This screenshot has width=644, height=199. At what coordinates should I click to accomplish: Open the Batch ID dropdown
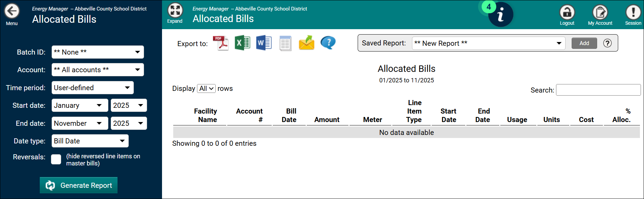[x=98, y=52]
